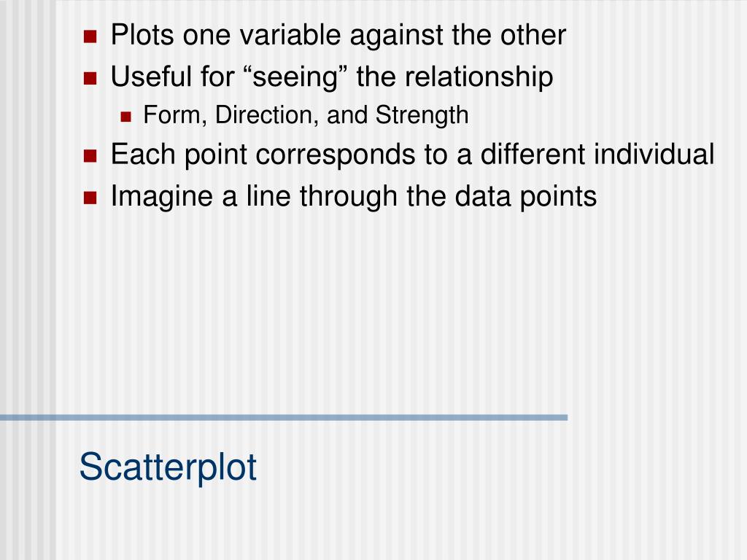747x560 pixels.
Task: Select the red bullet beside "Useful for seeing"
Action: 90,78
